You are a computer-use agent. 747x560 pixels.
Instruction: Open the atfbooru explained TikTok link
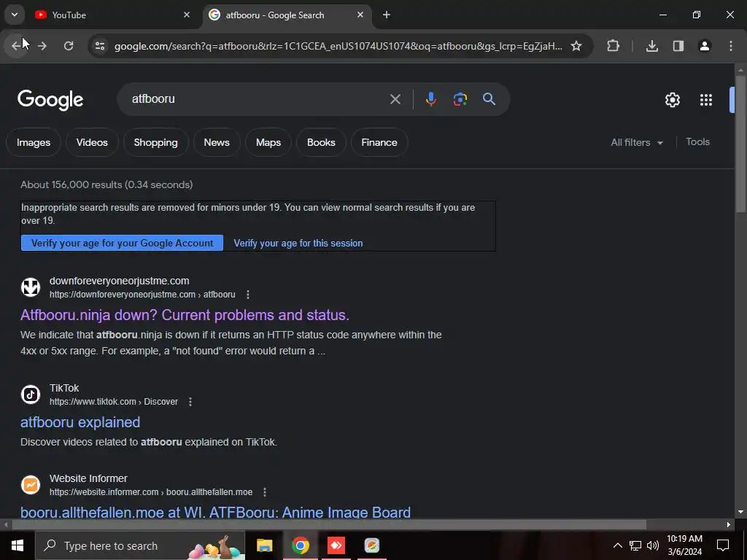coord(80,422)
